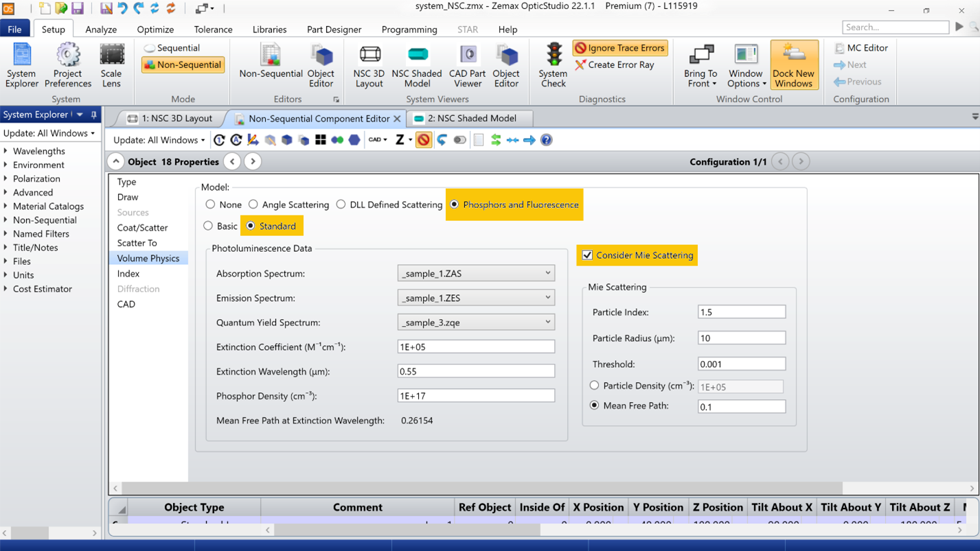Open the Object Editor in Editors group
Screen dimensions: 980x551
tap(321, 65)
